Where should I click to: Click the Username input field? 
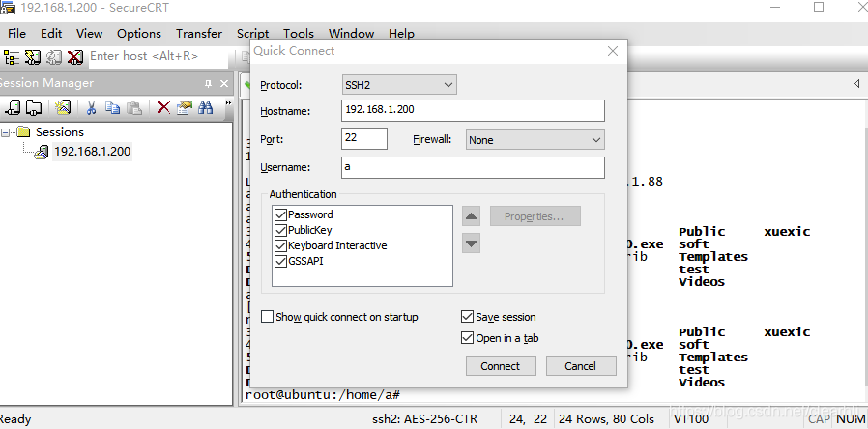(473, 167)
